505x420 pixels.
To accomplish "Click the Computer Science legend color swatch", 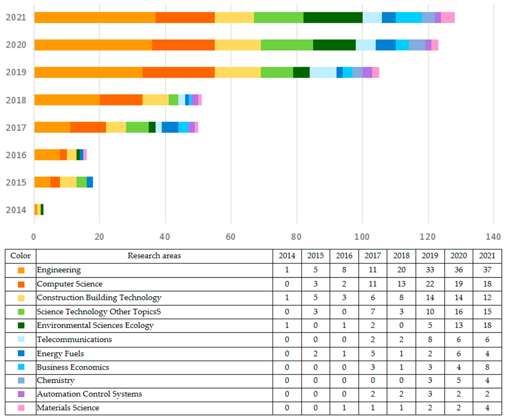I will point(21,284).
